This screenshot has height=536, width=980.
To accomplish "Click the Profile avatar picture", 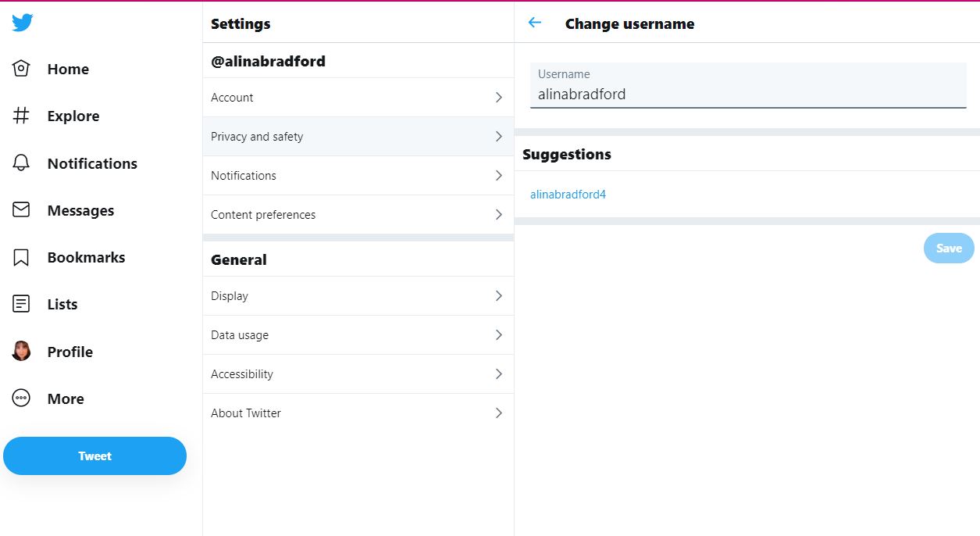I will (21, 352).
